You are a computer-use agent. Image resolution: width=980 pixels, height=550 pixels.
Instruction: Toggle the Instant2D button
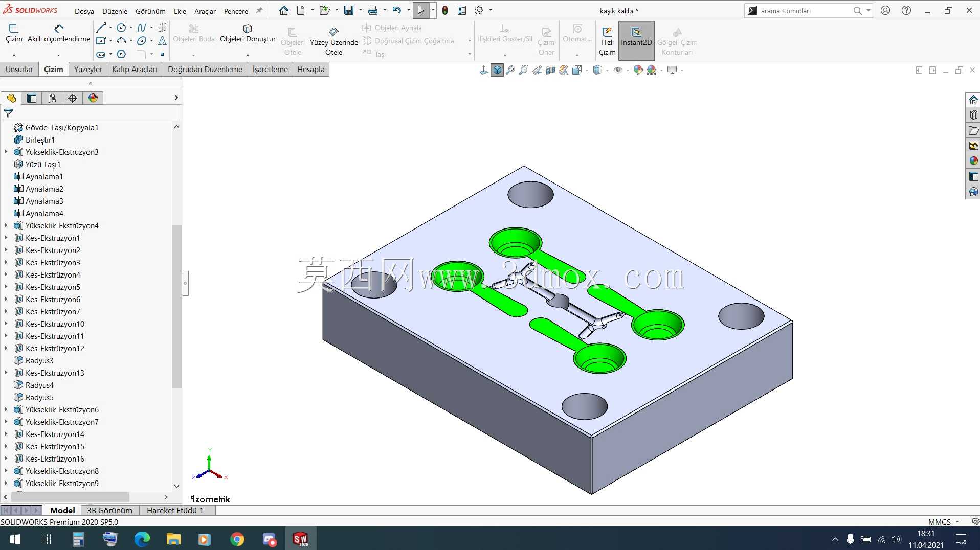pos(636,41)
